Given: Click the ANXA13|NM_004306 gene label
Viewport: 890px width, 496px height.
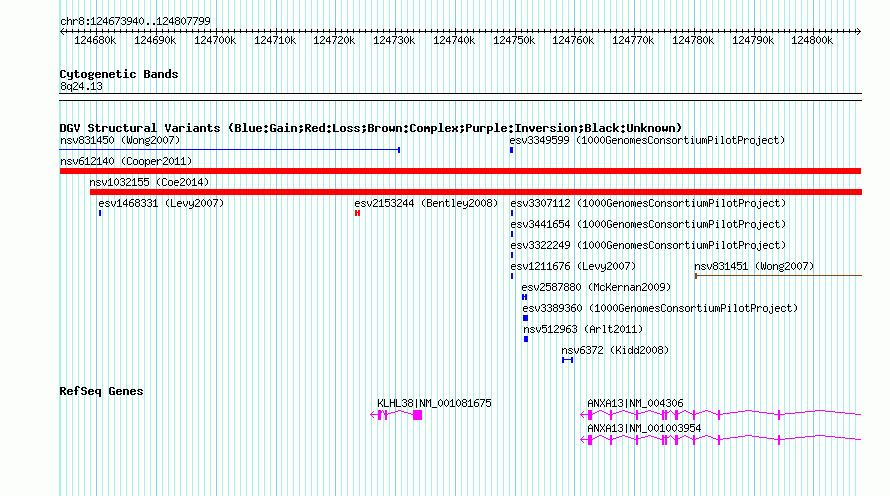Looking at the screenshot, I should click(635, 403).
